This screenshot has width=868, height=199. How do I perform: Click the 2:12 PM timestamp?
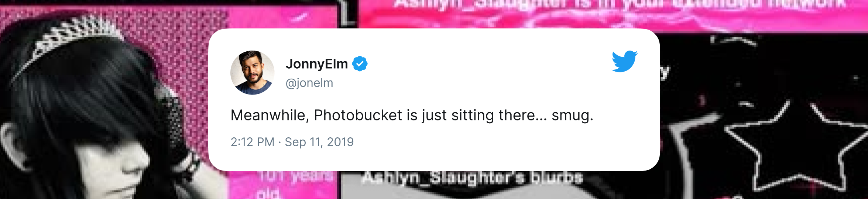(253, 142)
